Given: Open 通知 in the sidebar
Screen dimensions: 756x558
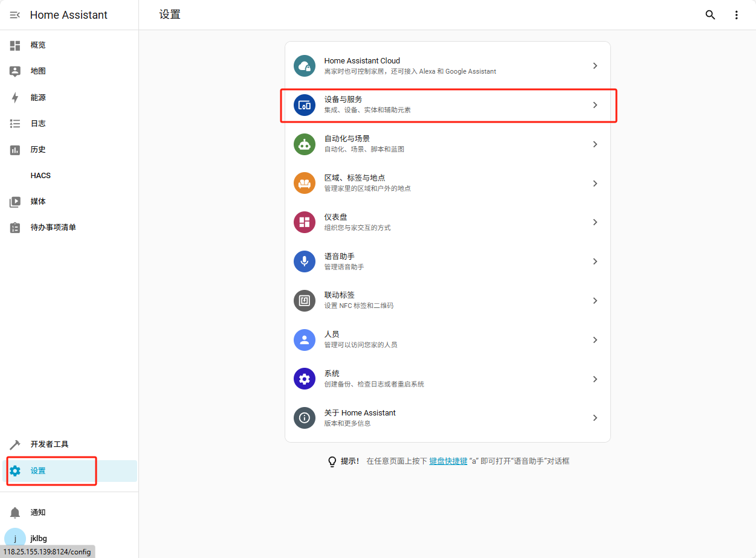Looking at the screenshot, I should pyautogui.click(x=69, y=513).
